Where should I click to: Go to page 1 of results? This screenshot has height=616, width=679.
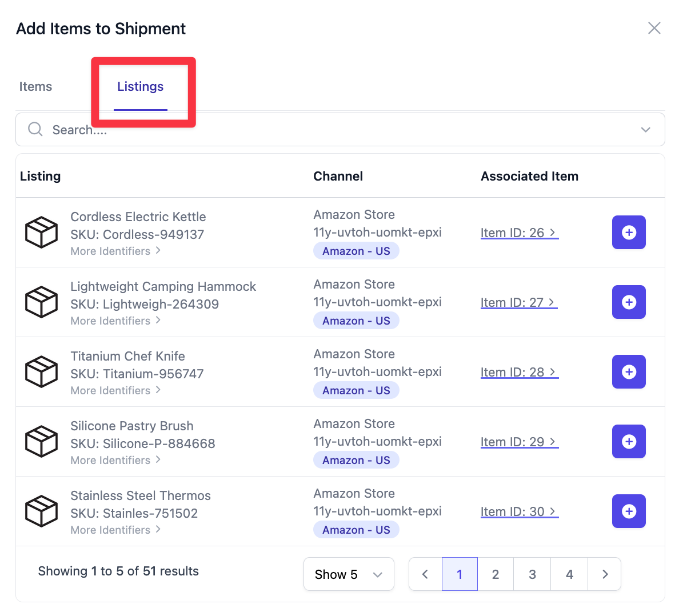click(460, 574)
